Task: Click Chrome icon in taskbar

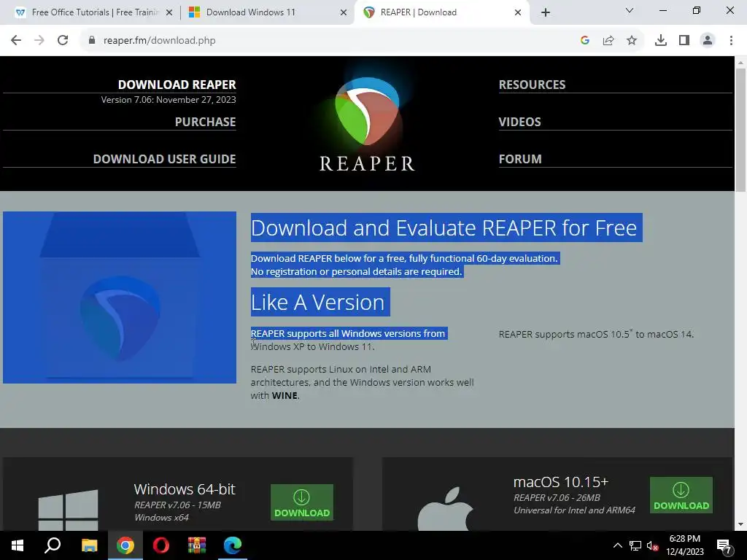Action: pos(125,545)
